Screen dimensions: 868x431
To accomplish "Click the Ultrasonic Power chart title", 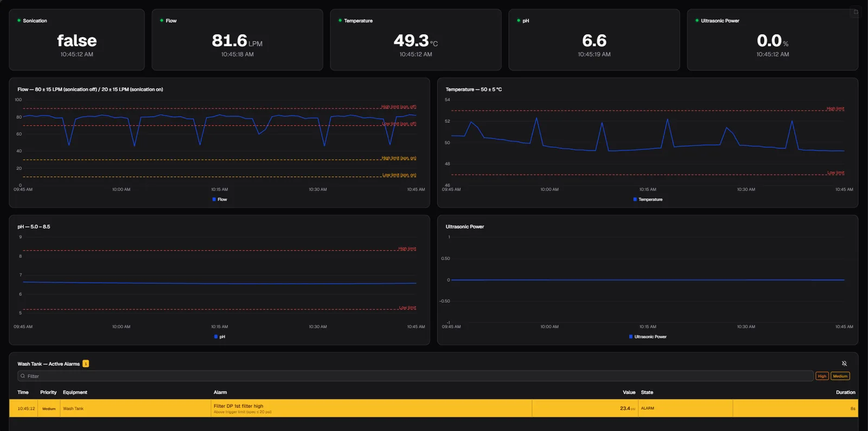I will (465, 227).
